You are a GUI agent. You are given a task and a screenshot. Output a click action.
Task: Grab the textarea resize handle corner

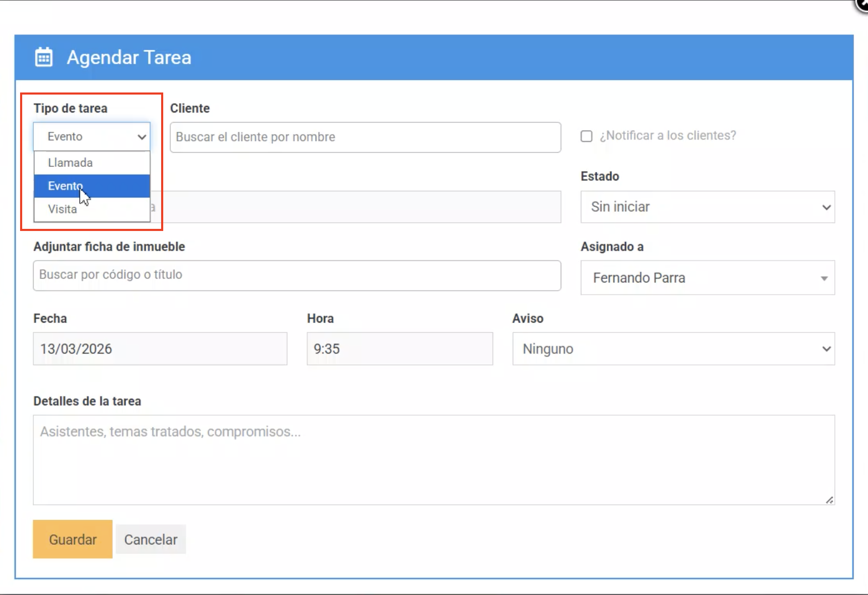pos(829,500)
